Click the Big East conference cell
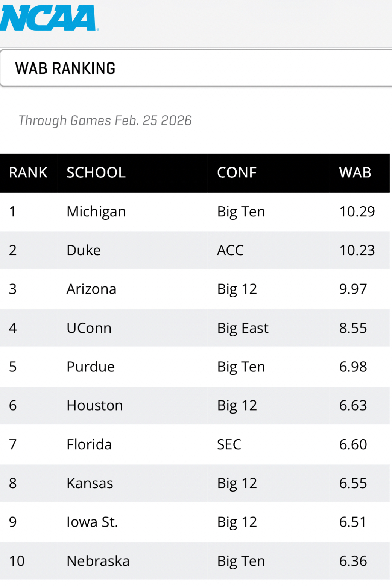This screenshot has height=586, width=392. coord(243,328)
